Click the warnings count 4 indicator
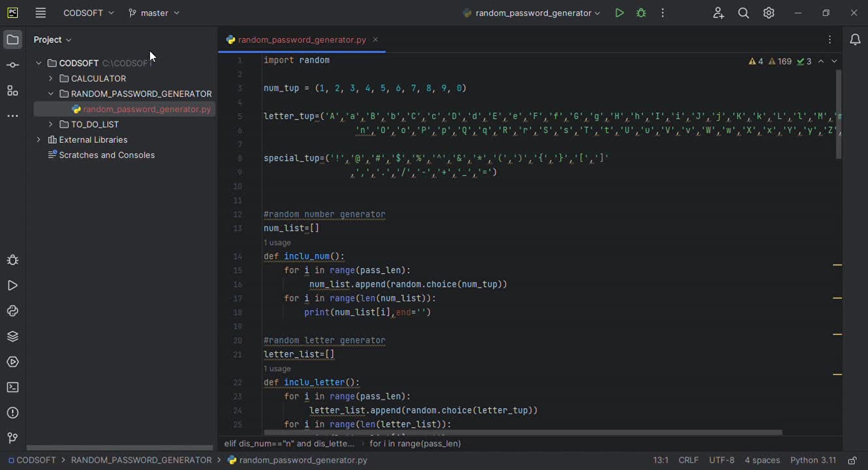Screen dimensions: 868x470 click(x=756, y=61)
